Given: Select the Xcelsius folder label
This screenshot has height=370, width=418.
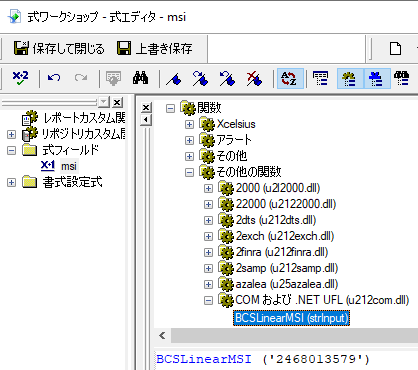Looking at the screenshot, I should click(x=236, y=124).
